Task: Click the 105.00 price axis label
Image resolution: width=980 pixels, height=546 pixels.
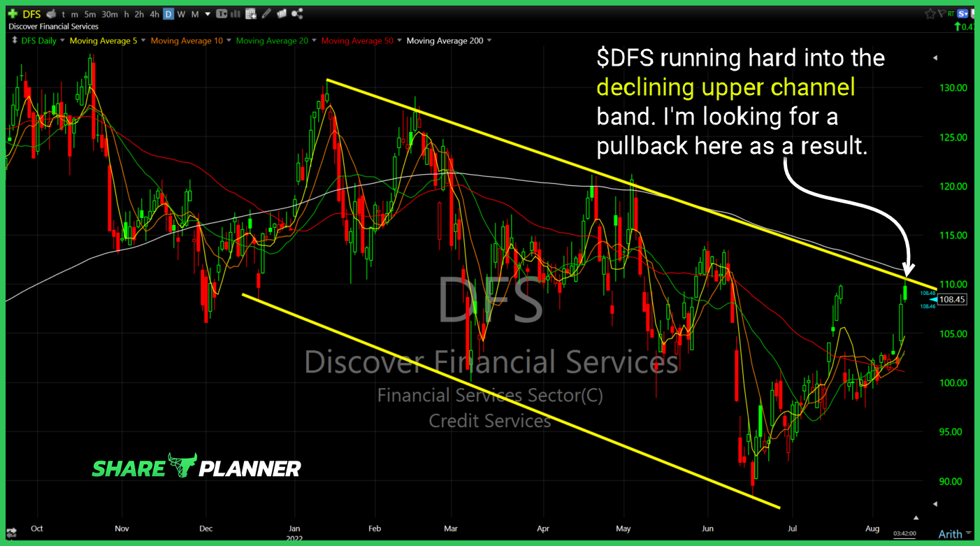Action: 953,334
